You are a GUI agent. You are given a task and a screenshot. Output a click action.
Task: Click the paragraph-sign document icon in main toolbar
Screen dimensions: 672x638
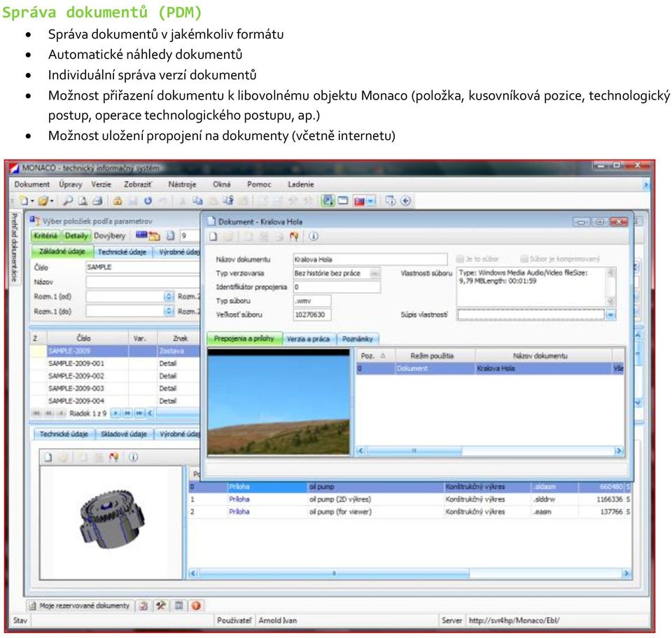(x=228, y=201)
